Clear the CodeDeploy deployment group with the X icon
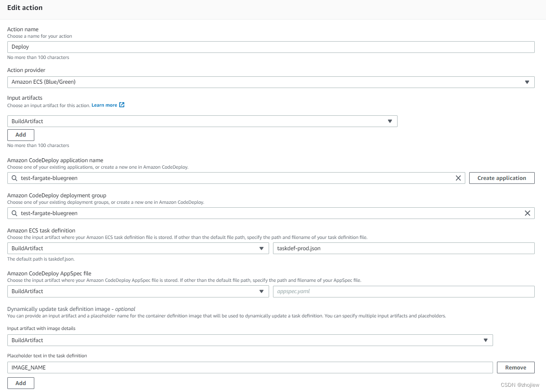The image size is (546, 392). (527, 213)
